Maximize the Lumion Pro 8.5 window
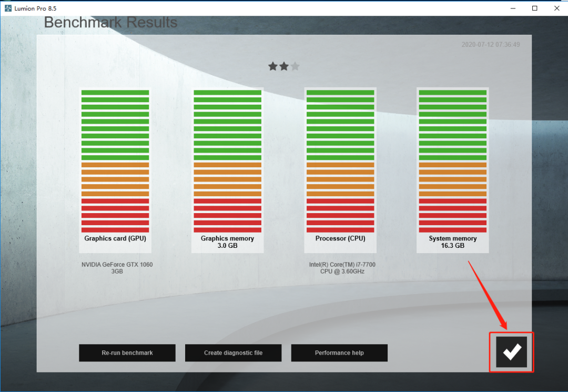This screenshot has width=568, height=392. tap(535, 8)
